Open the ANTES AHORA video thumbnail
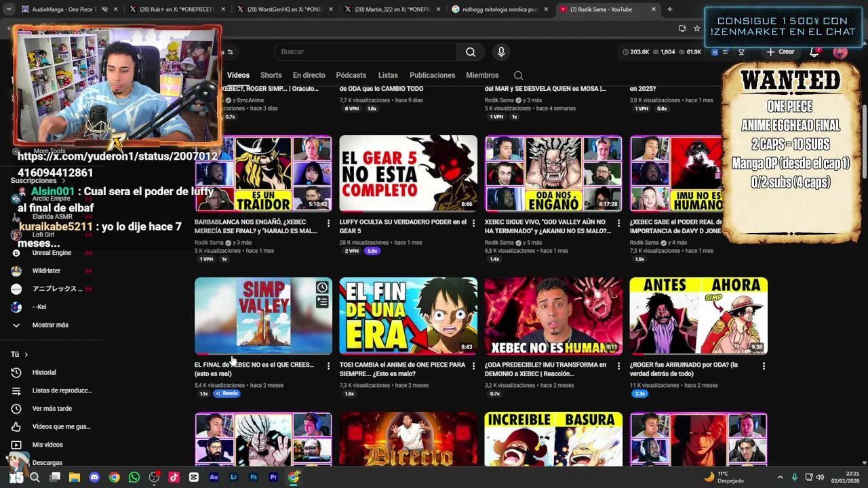This screenshot has height=488, width=868. (698, 316)
